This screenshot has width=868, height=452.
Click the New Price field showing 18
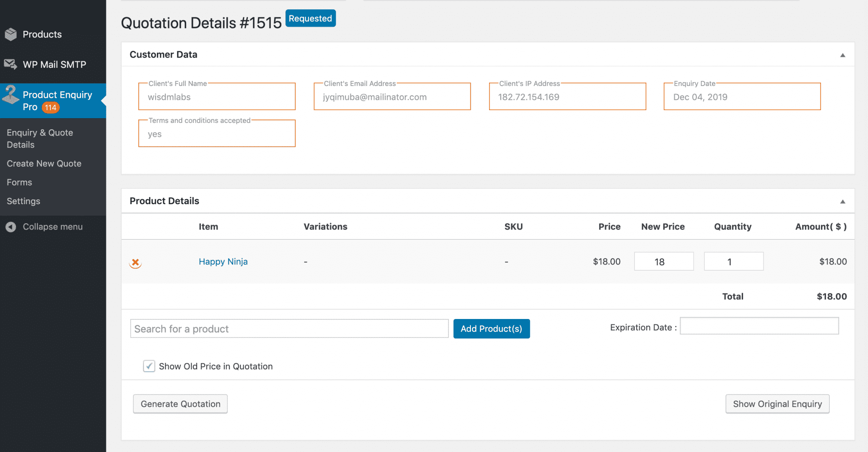pos(664,261)
